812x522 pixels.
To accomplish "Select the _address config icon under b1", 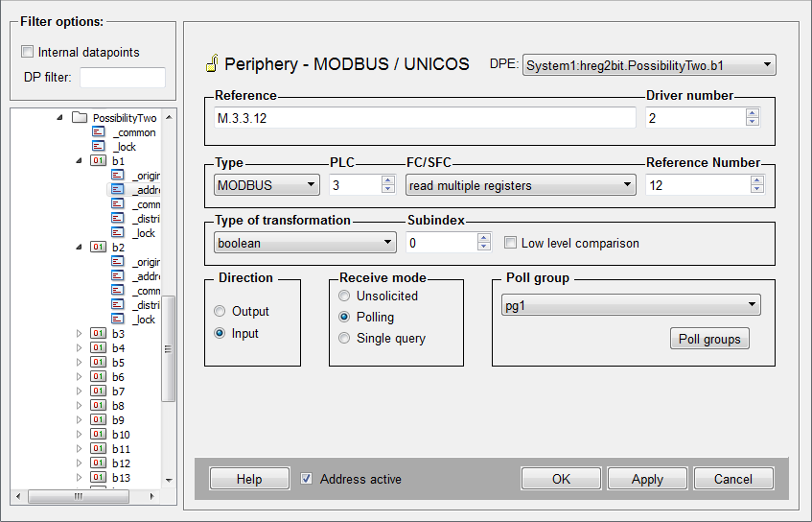I will point(118,190).
